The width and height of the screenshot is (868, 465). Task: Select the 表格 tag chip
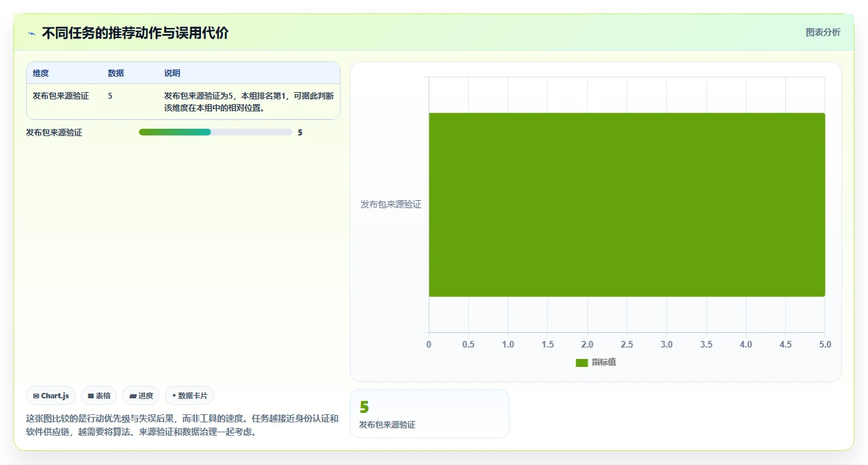(99, 396)
